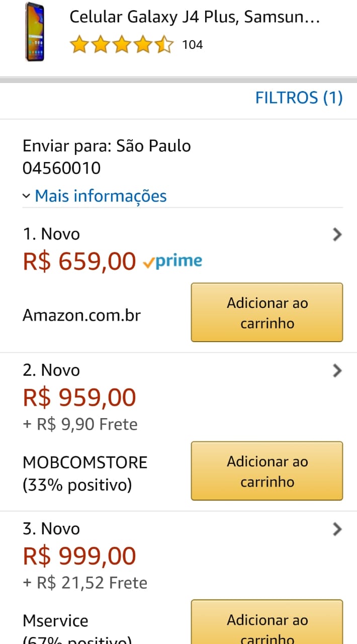Image resolution: width=357 pixels, height=644 pixels.
Task: Tap the 104 reviews count
Action: click(x=192, y=45)
